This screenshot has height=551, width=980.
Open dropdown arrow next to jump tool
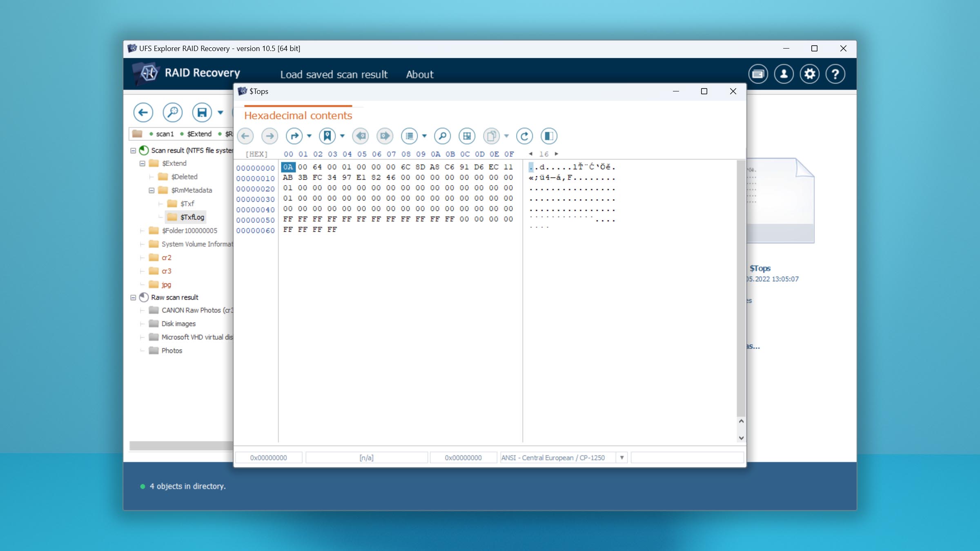click(x=309, y=136)
